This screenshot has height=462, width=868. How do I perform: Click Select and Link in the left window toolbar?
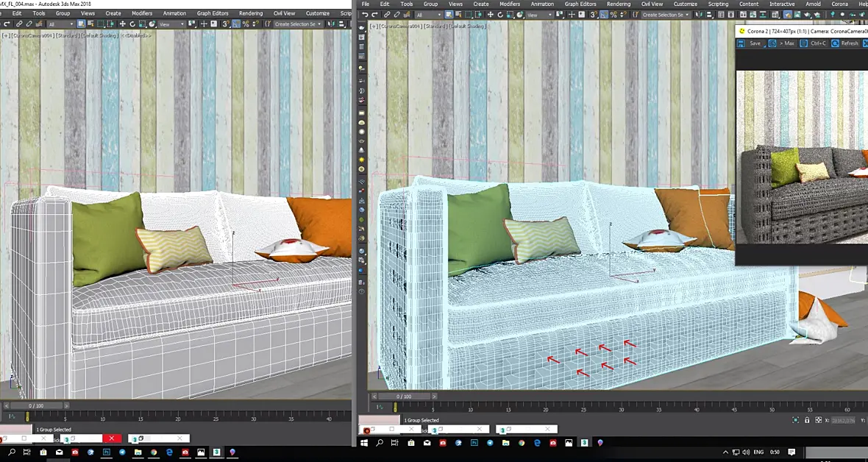coord(19,24)
